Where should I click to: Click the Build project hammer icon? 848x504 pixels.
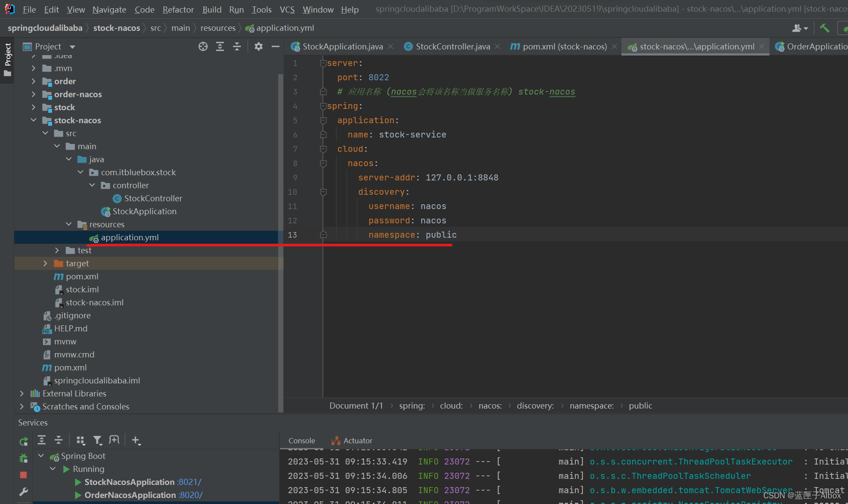click(x=825, y=28)
